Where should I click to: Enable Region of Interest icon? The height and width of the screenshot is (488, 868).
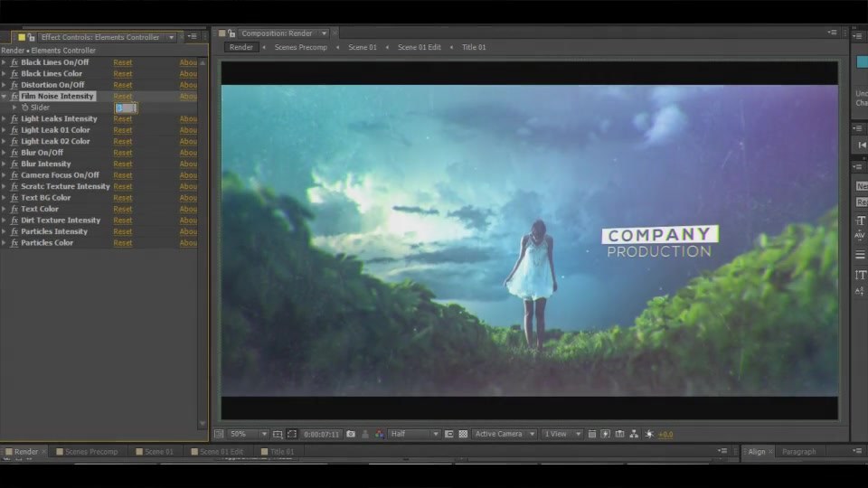(x=449, y=435)
